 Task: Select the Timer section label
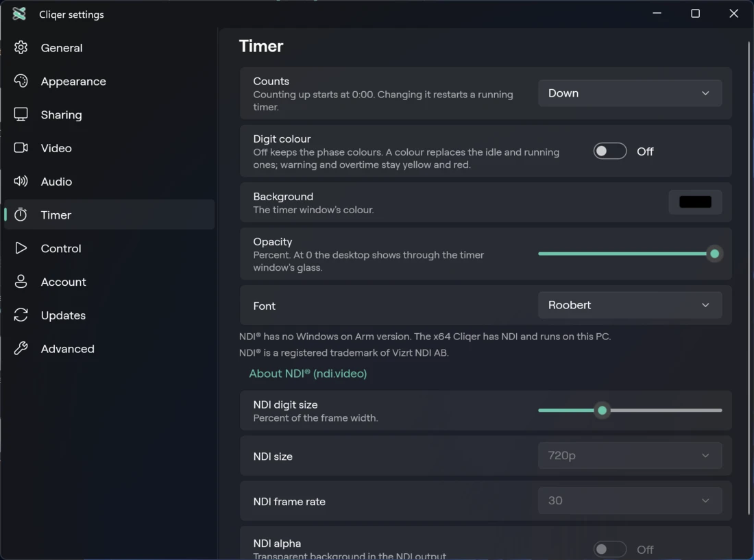click(x=56, y=215)
